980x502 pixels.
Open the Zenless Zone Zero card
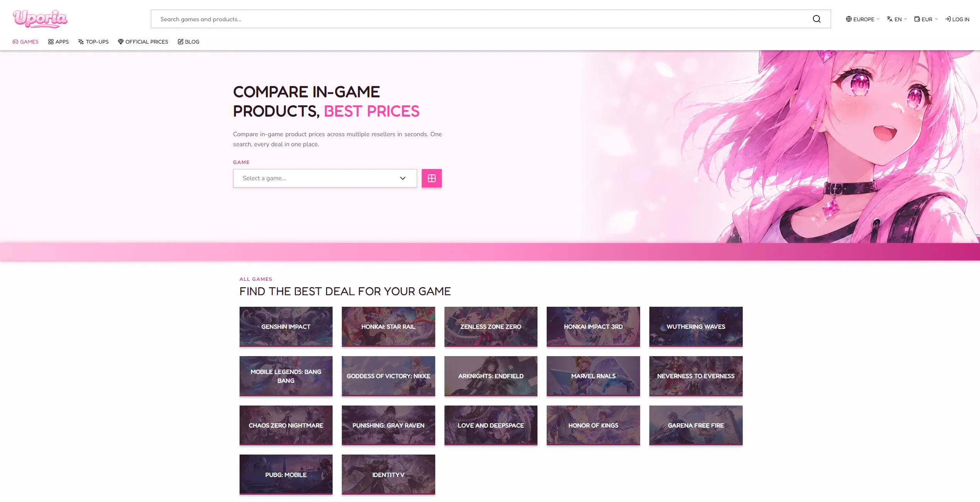[x=491, y=327]
